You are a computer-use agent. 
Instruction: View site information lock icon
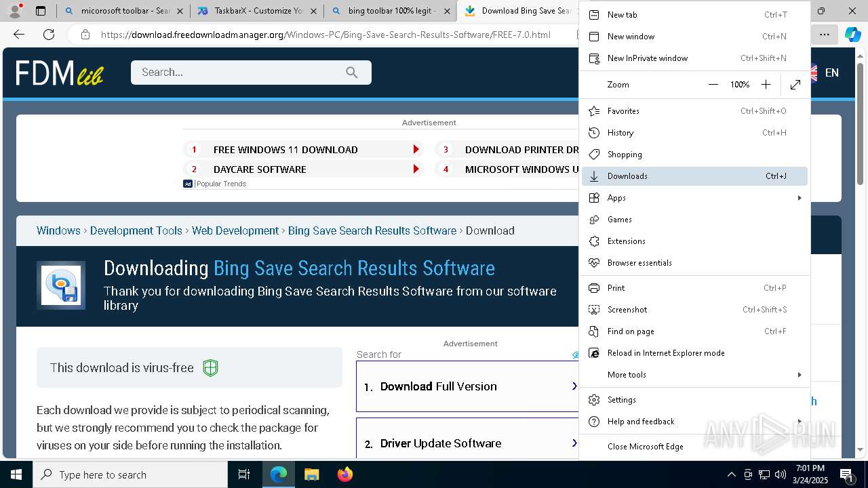85,35
